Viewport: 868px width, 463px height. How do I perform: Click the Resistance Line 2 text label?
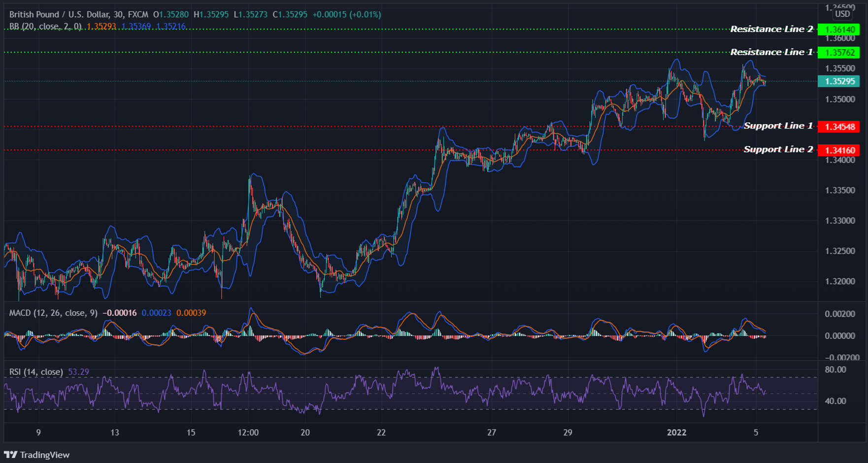pyautogui.click(x=772, y=29)
